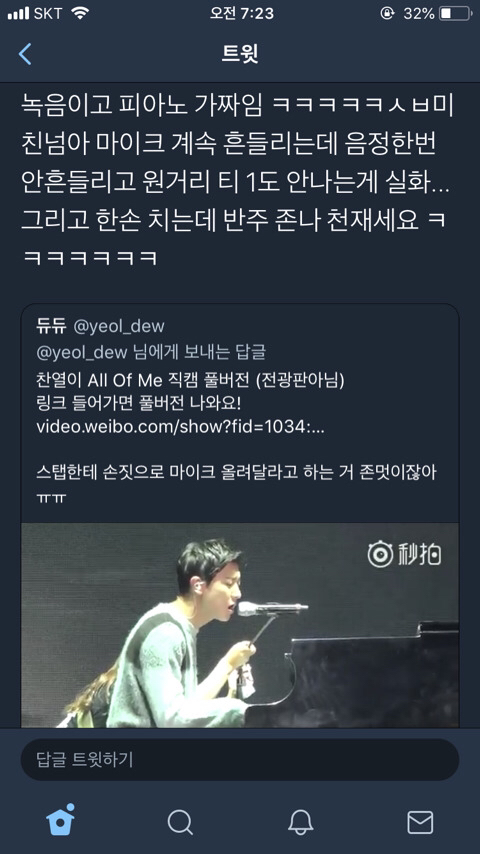Tap the Miaopai watermark logo on video
Viewport: 480px width, 854px height.
point(404,554)
